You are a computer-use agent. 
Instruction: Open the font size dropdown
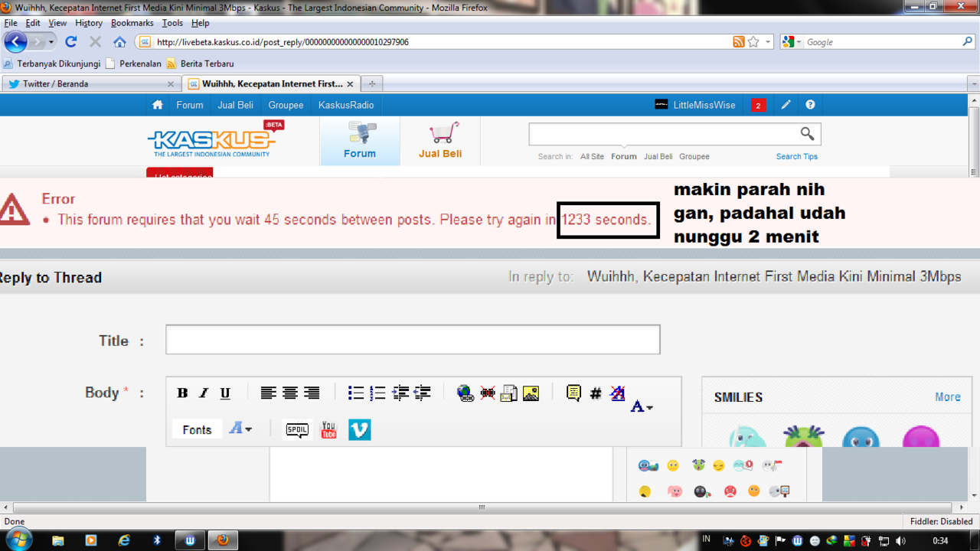240,429
